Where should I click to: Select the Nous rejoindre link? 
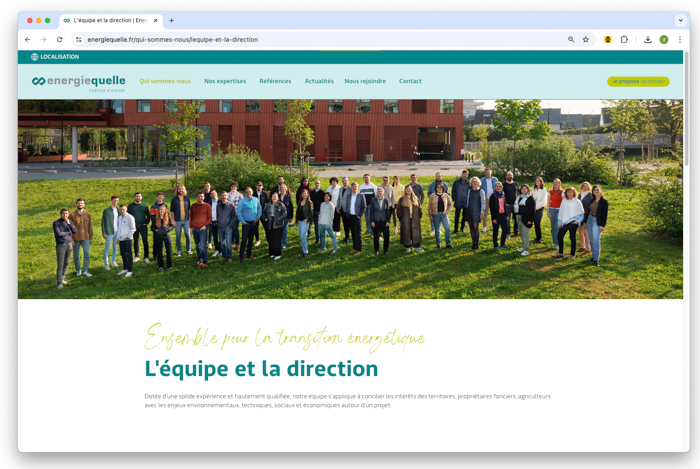(365, 81)
